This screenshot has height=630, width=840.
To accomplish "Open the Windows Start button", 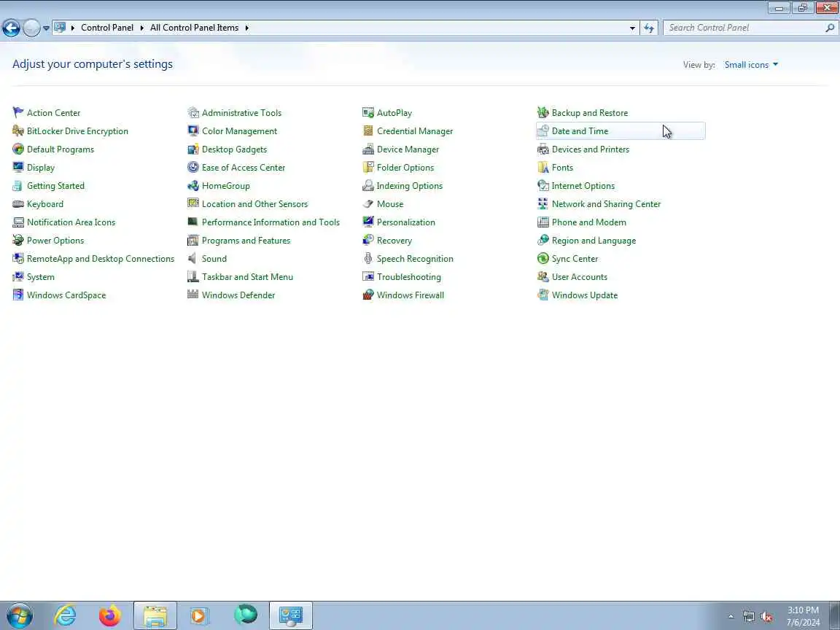I will [20, 615].
